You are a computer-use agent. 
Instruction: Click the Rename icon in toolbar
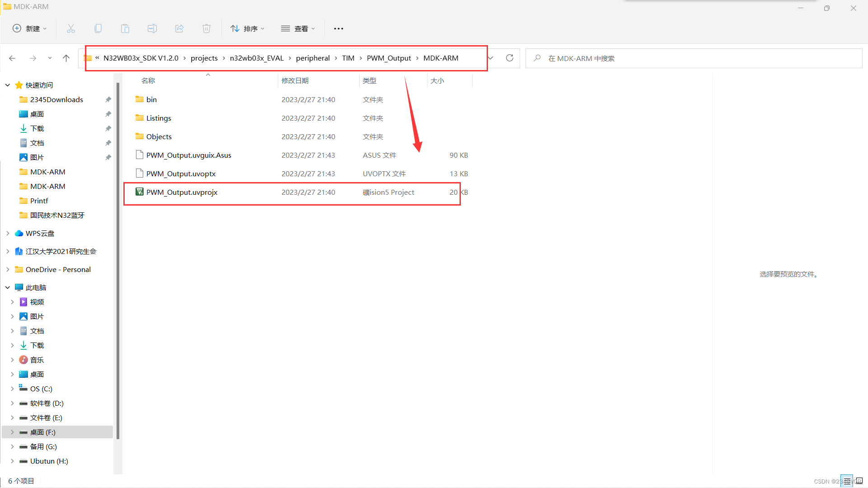coord(152,28)
